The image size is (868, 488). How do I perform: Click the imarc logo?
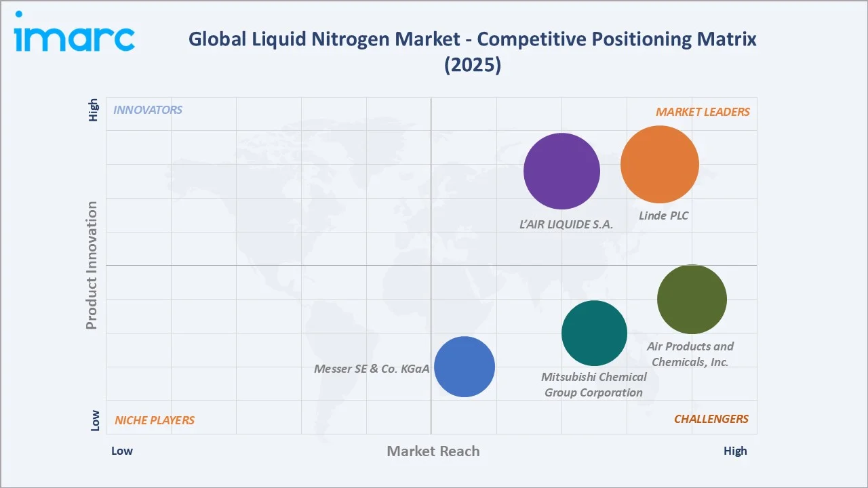coord(74,32)
